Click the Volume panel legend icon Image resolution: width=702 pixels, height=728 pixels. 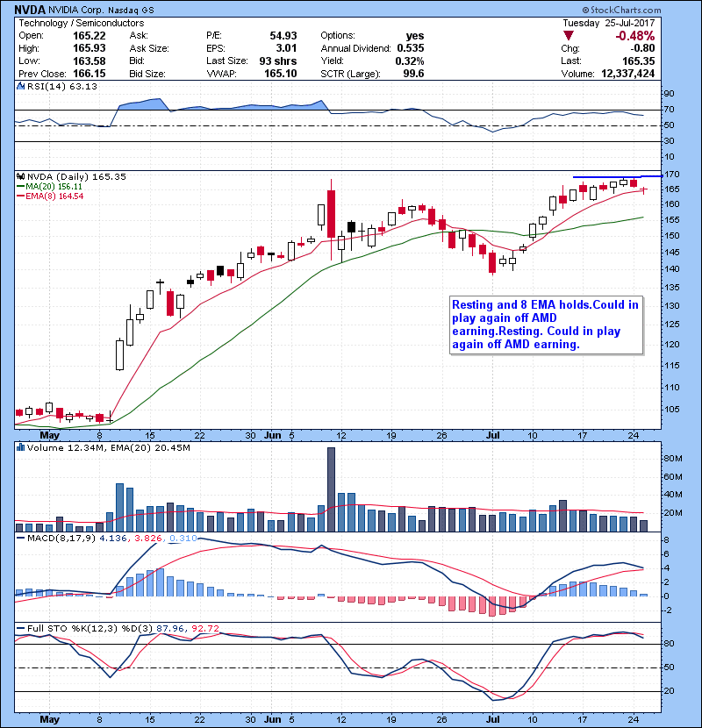point(19,449)
